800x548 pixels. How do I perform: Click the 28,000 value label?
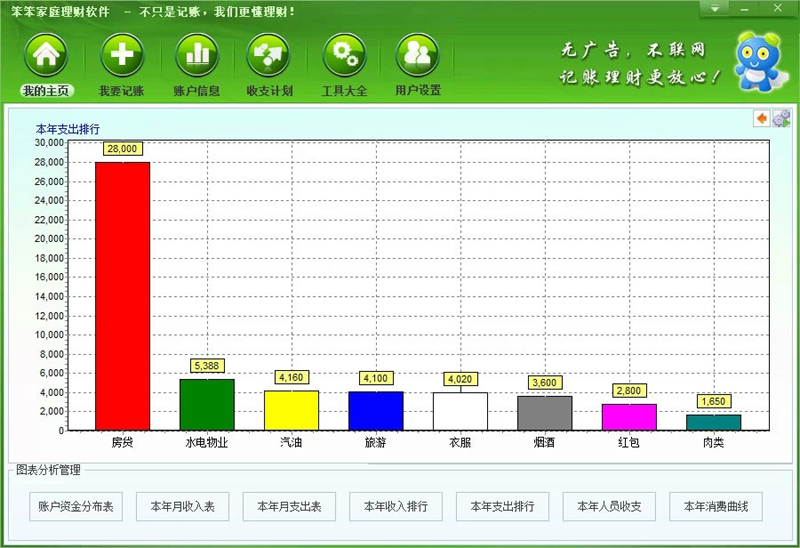click(x=122, y=148)
